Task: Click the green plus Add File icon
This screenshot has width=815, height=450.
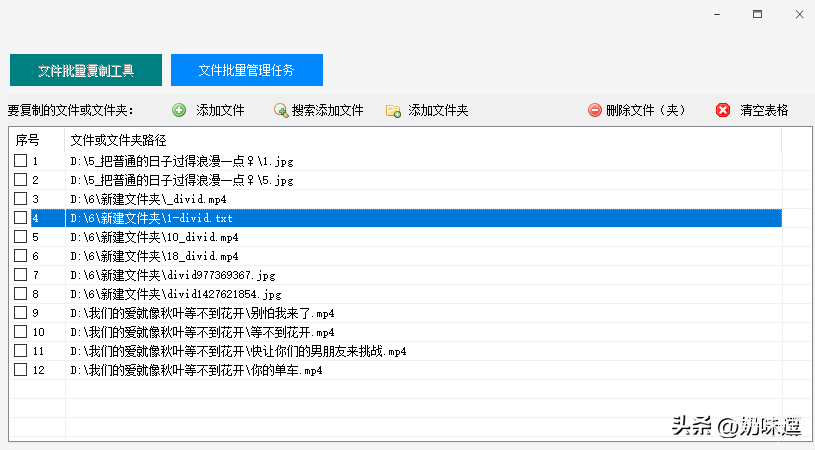Action: click(179, 110)
